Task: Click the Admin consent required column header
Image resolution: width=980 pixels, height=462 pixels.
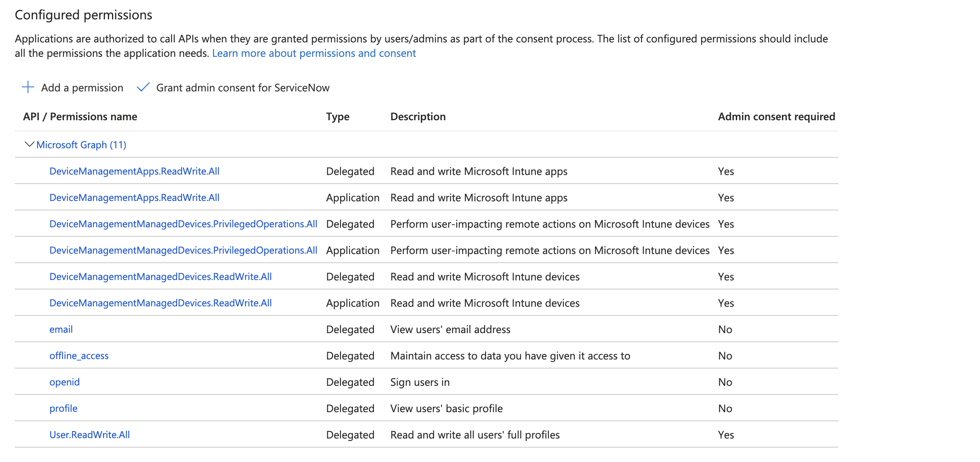Action: (x=777, y=117)
